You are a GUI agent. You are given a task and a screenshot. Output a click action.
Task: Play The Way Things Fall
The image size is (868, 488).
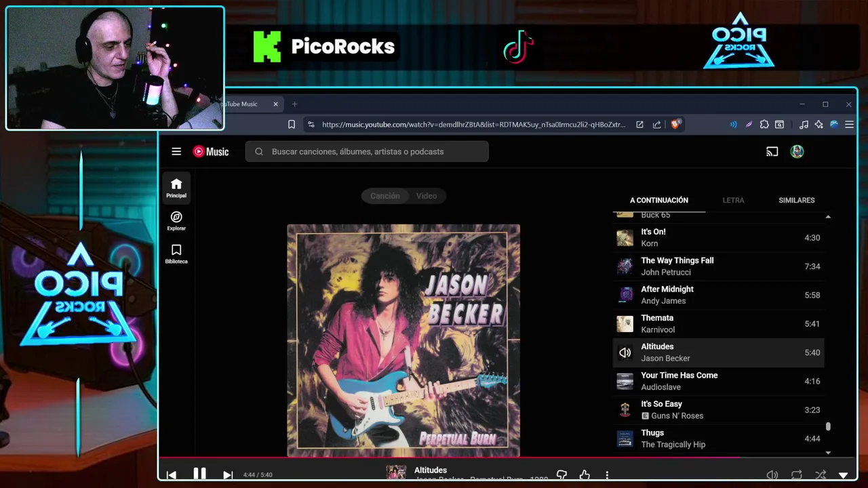click(x=718, y=266)
